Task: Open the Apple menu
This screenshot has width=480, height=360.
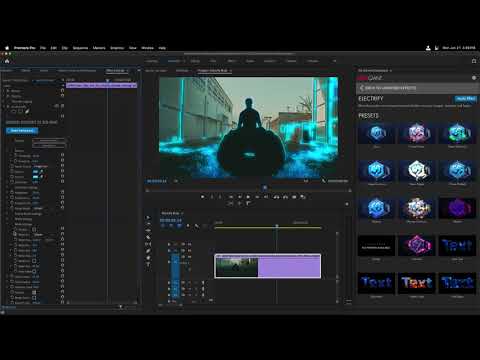Action: point(7,48)
